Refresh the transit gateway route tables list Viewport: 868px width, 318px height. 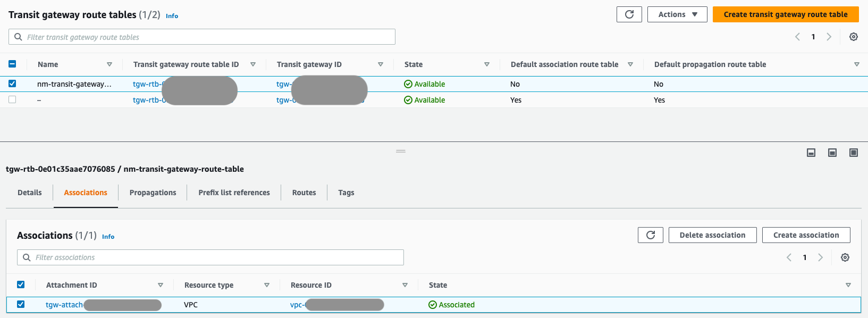629,14
